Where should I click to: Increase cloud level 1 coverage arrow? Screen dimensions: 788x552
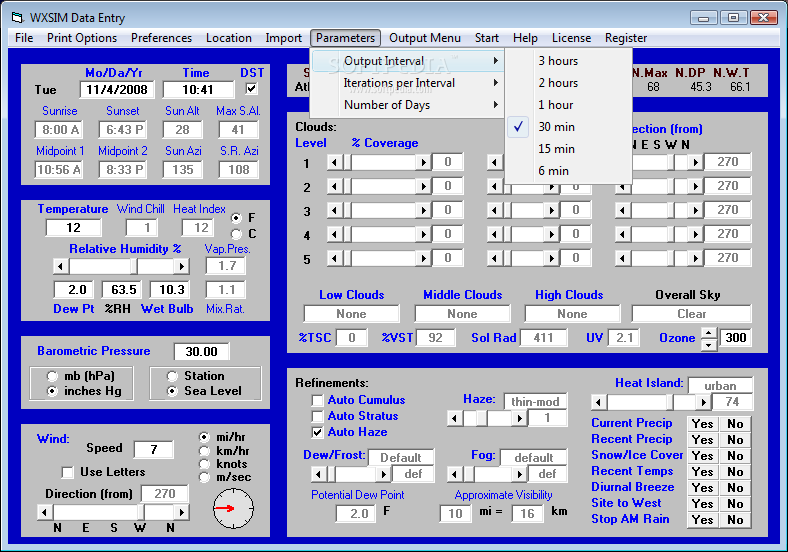pyautogui.click(x=424, y=162)
